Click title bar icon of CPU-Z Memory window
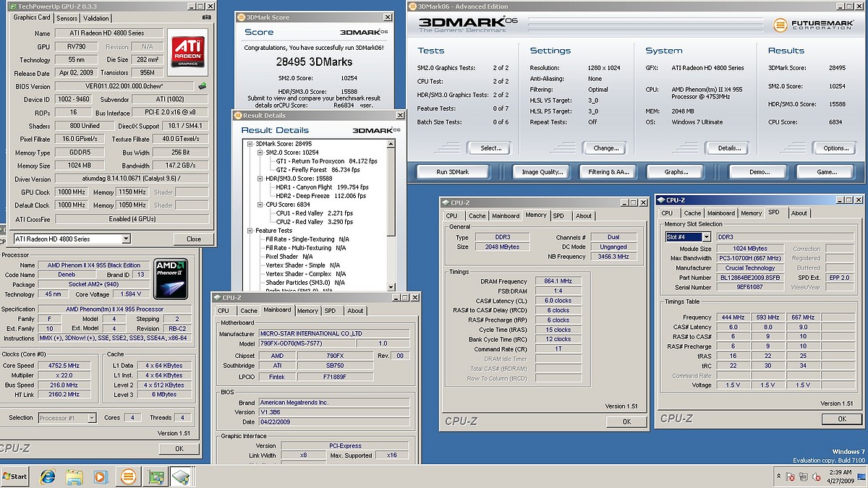This screenshot has width=868, height=488. click(x=446, y=202)
